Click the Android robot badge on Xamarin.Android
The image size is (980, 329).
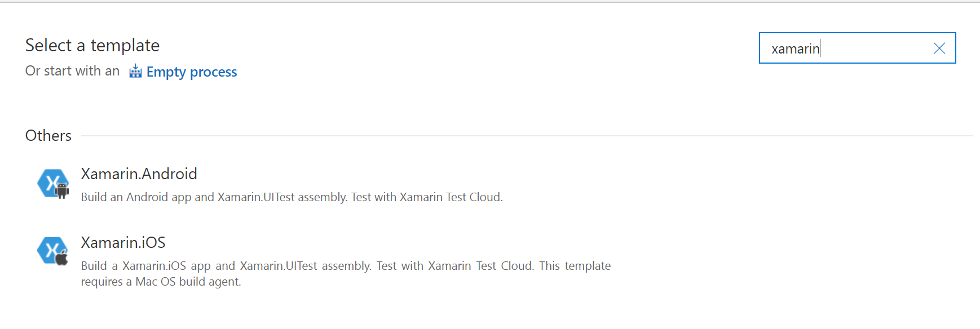point(62,190)
